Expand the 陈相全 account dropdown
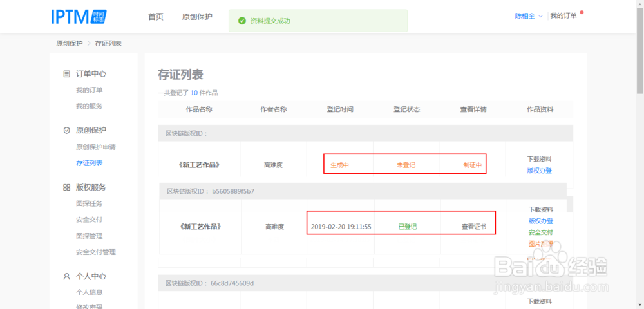The height and width of the screenshot is (309, 644). pyautogui.click(x=529, y=16)
